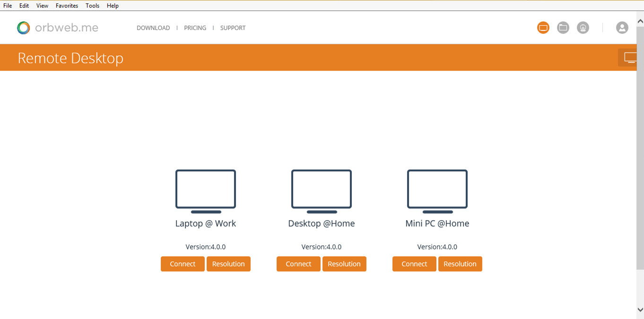Connect to Desktop @Home
This screenshot has width=644, height=319.
298,264
